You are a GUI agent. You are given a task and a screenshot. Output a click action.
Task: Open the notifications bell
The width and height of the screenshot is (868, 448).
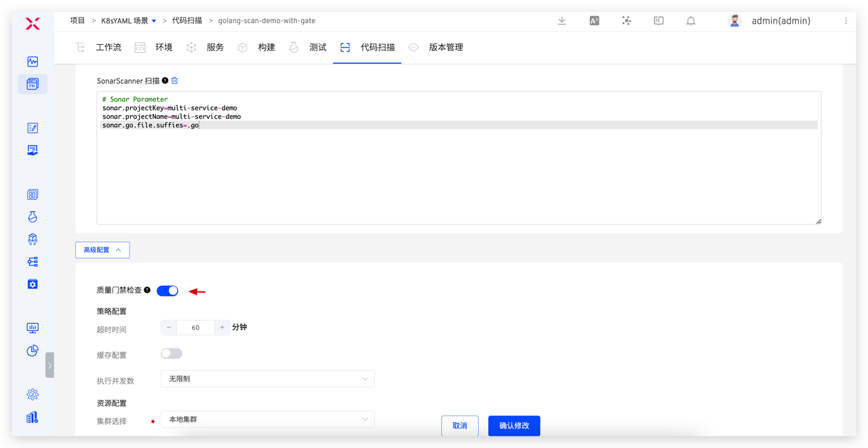click(691, 21)
